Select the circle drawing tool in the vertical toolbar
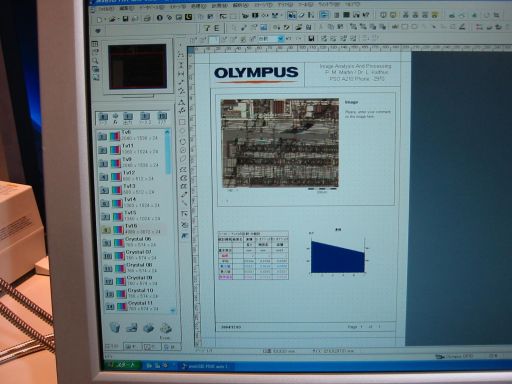This screenshot has width=512, height=384. pos(183,141)
